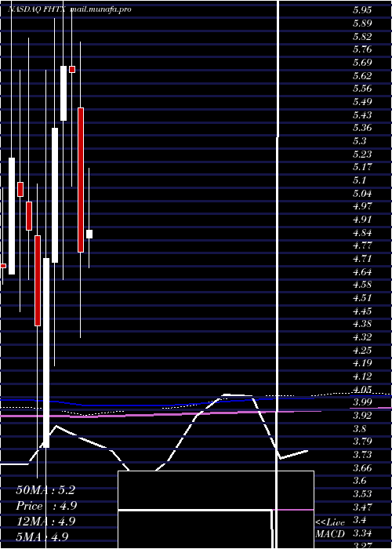This screenshot has height=549, width=392.
Task: Click the NASDAQ FHTX chart title text
Action: pos(38,9)
